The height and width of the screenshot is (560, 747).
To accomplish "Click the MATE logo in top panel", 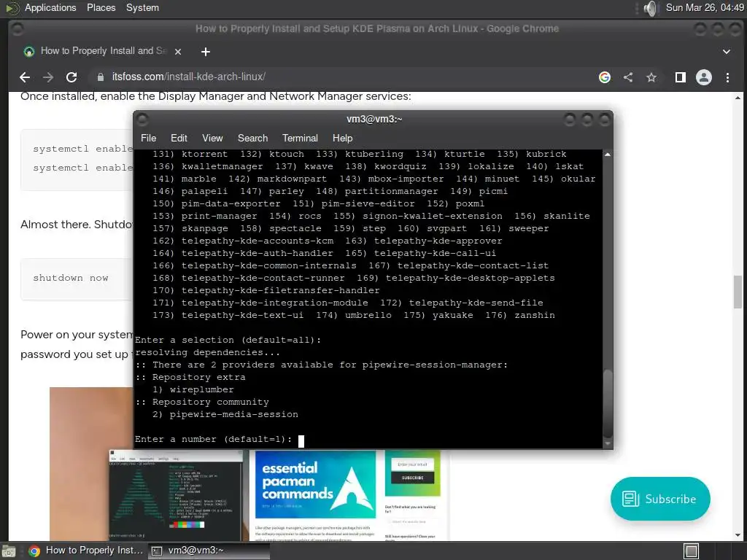I will click(12, 7).
